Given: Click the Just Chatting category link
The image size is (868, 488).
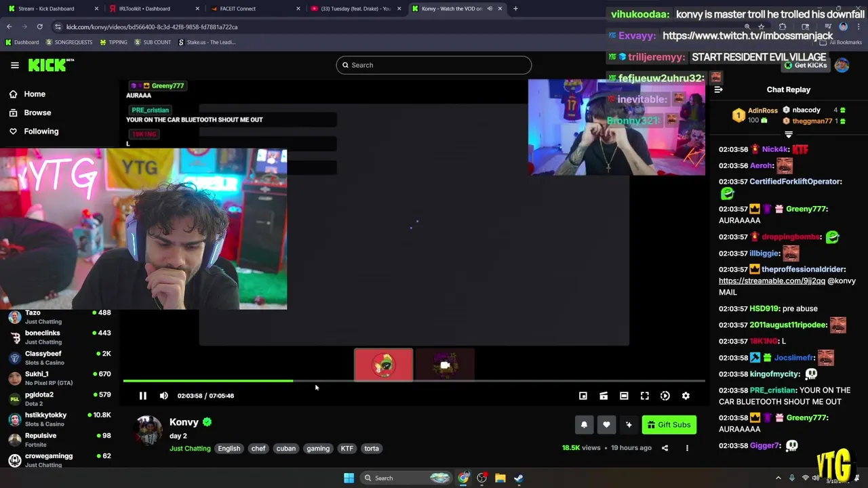Looking at the screenshot, I should pyautogui.click(x=190, y=449).
